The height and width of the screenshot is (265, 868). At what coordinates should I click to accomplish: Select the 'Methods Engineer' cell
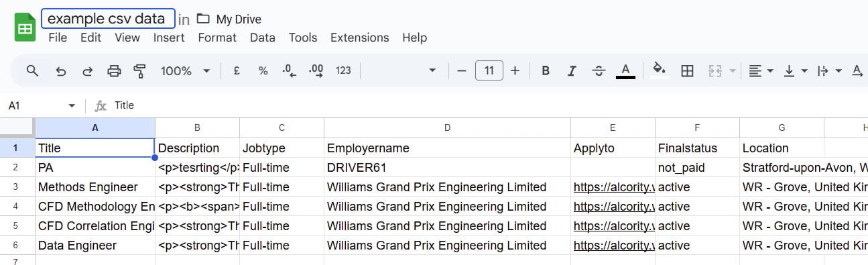tap(95, 187)
